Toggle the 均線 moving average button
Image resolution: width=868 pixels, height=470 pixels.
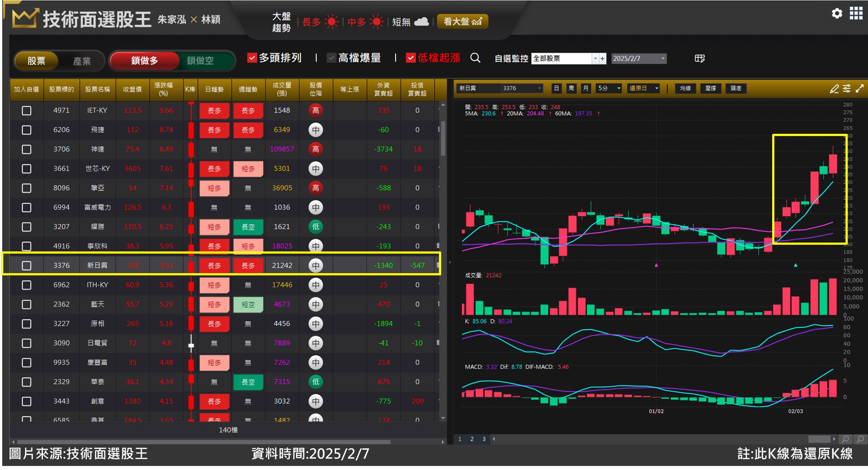point(686,88)
